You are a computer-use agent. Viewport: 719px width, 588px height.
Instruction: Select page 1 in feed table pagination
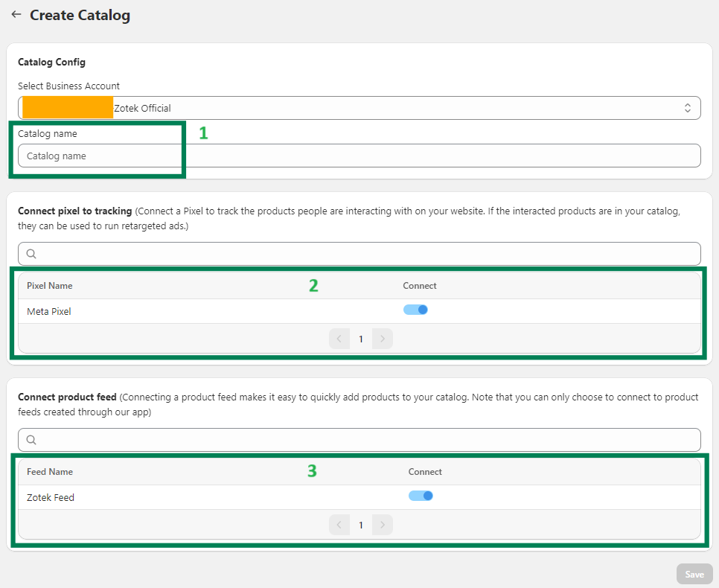point(361,525)
